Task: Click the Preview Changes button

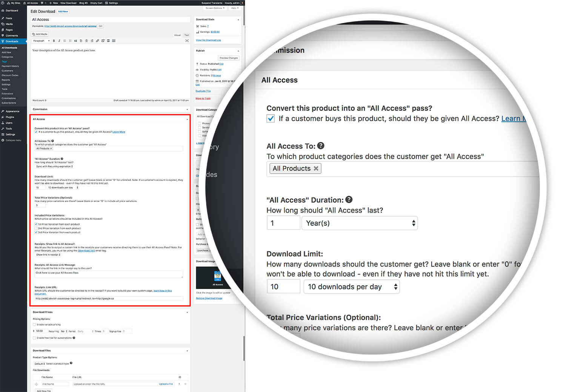Action: pos(229,58)
